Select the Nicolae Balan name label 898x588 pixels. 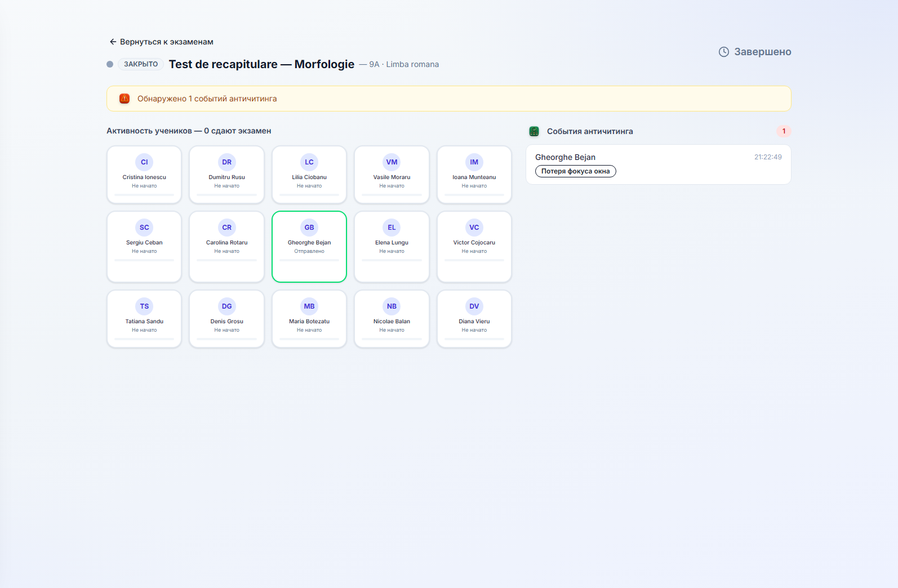click(392, 322)
